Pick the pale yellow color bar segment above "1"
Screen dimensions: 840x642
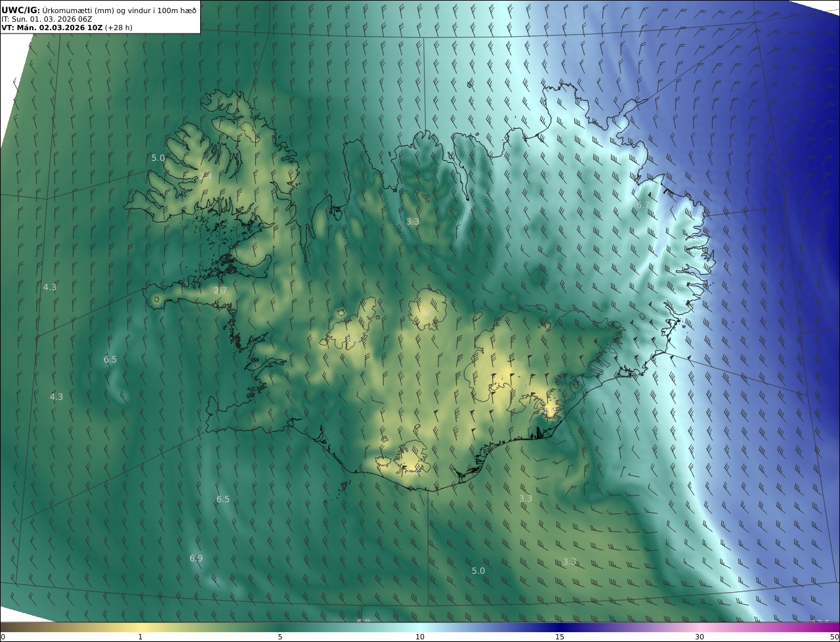[140, 627]
